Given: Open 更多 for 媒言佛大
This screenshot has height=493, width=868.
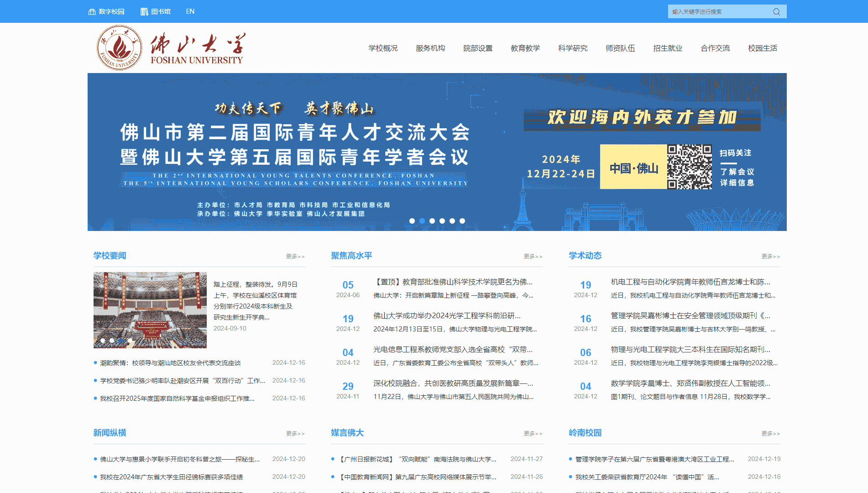Looking at the screenshot, I should [x=533, y=434].
